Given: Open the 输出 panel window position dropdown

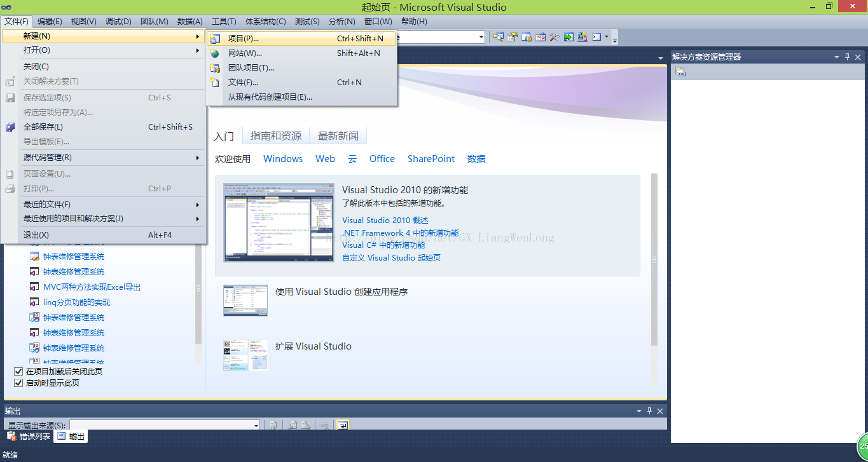Looking at the screenshot, I should click(x=639, y=411).
